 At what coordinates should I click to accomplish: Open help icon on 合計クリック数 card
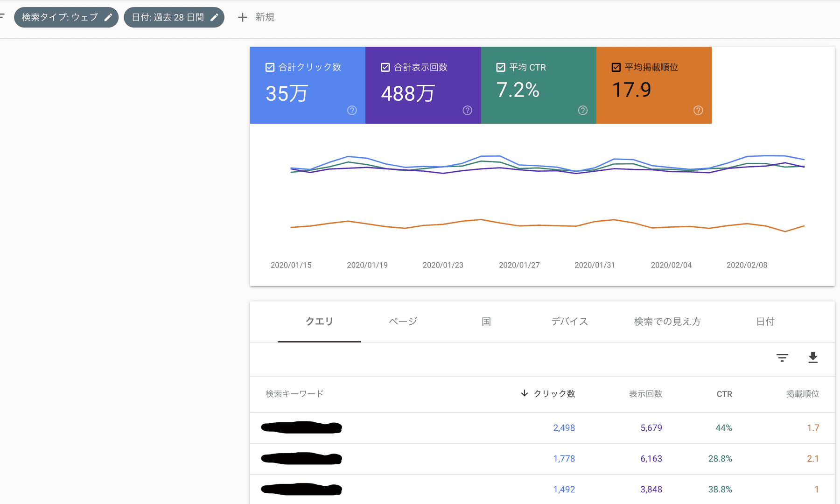[352, 110]
